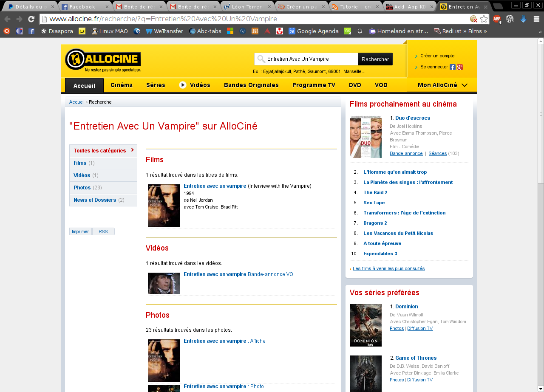544x392 pixels.
Task: Show more bookmarks with the double chevron
Action: 540,31
